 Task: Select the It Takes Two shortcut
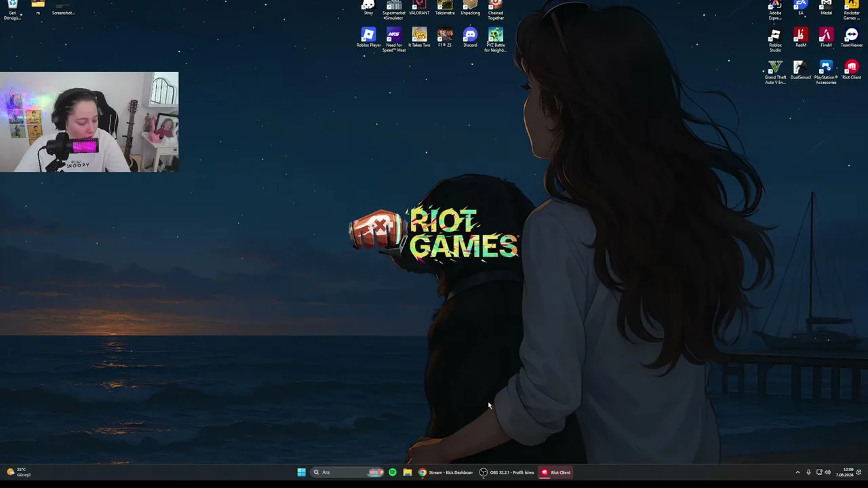[419, 38]
